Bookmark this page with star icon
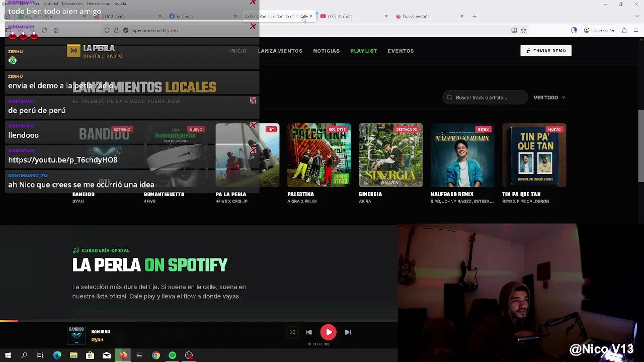Image resolution: width=644 pixels, height=362 pixels. (523, 30)
